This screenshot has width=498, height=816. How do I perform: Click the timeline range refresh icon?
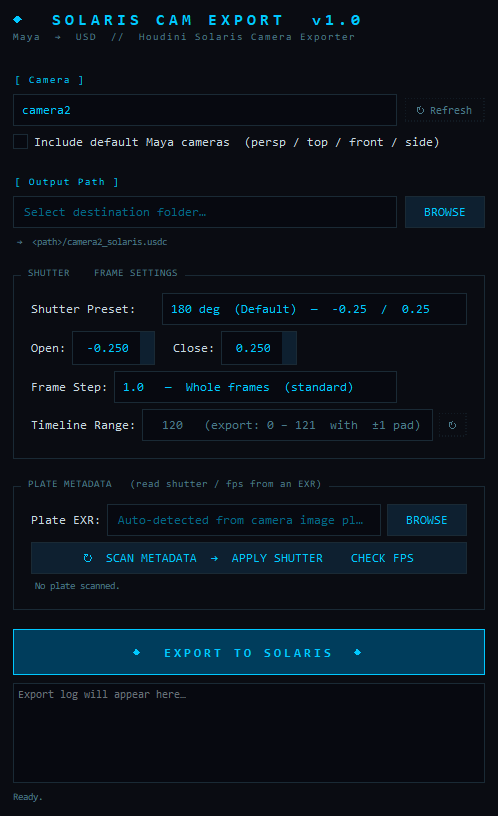(452, 425)
